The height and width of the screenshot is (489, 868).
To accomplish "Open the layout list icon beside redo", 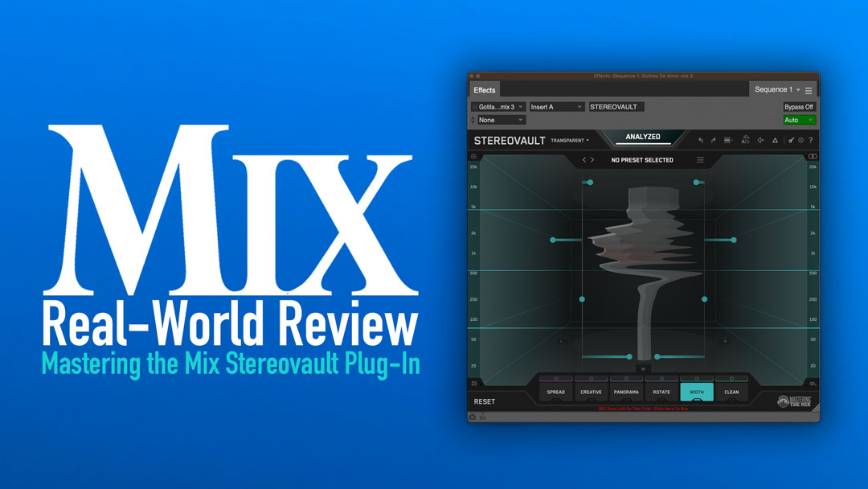I will (x=728, y=141).
